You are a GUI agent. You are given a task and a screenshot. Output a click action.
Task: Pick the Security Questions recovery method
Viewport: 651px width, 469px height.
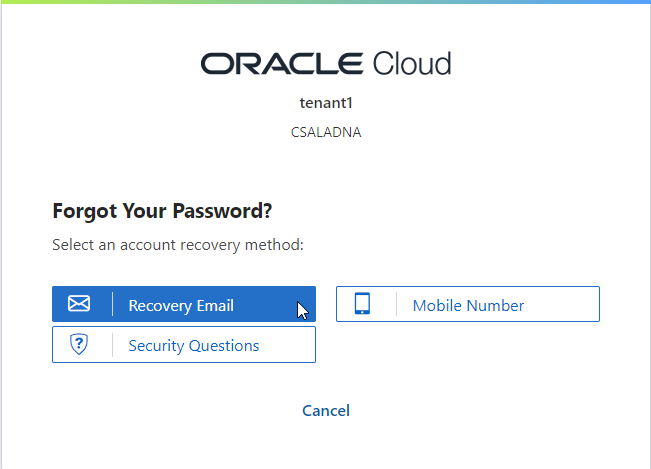(x=184, y=345)
